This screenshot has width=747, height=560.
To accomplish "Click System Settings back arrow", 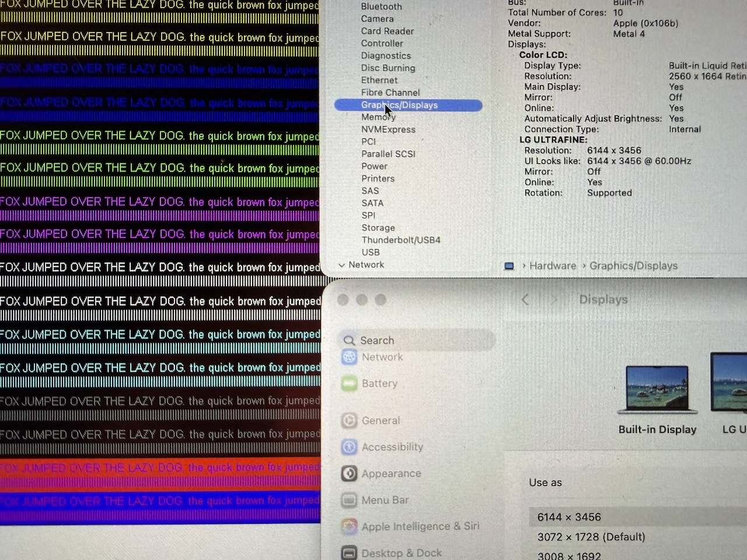I will 525,300.
